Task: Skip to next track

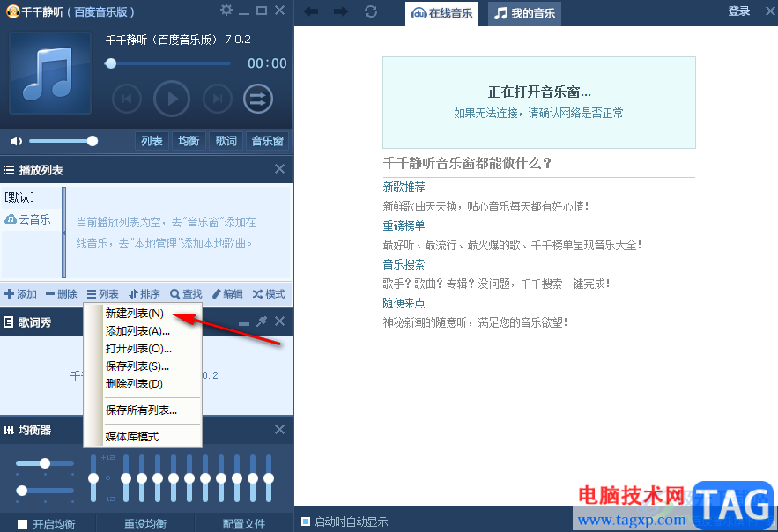Action: tap(218, 99)
